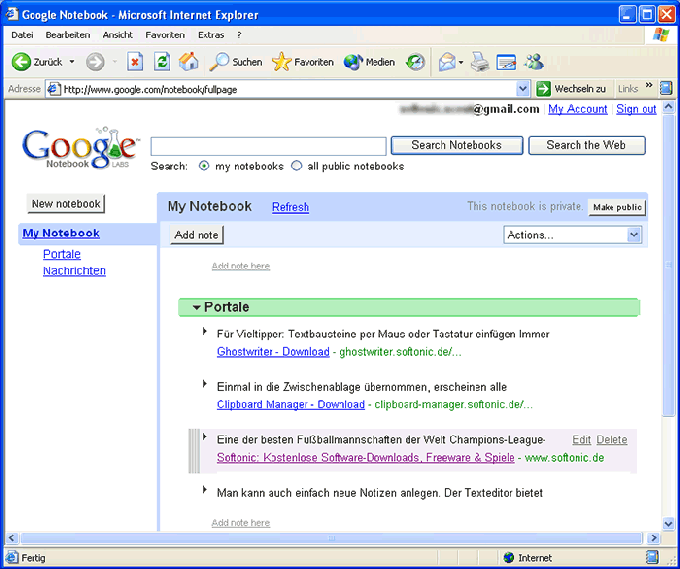Print the page with printer icon
The height and width of the screenshot is (569, 680).
(x=480, y=62)
